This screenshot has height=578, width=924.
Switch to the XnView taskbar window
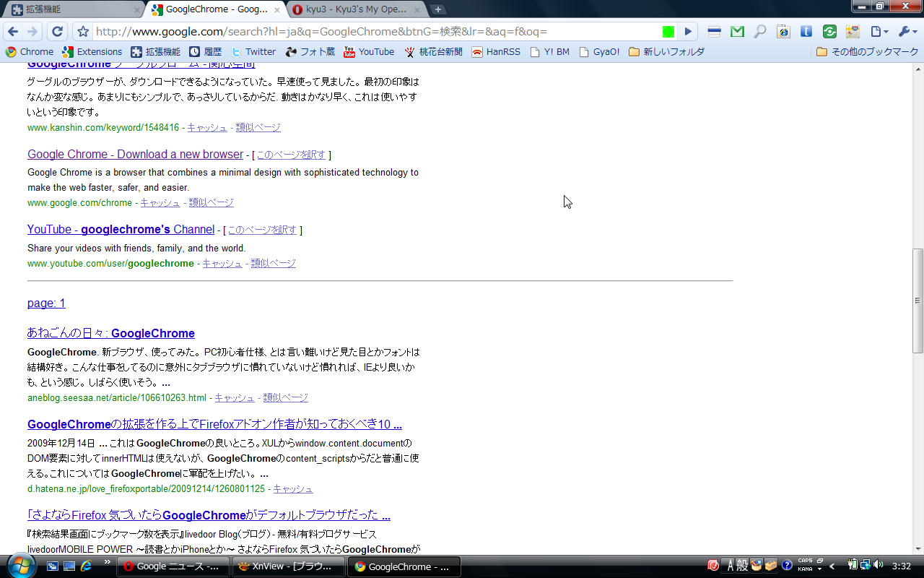[289, 566]
